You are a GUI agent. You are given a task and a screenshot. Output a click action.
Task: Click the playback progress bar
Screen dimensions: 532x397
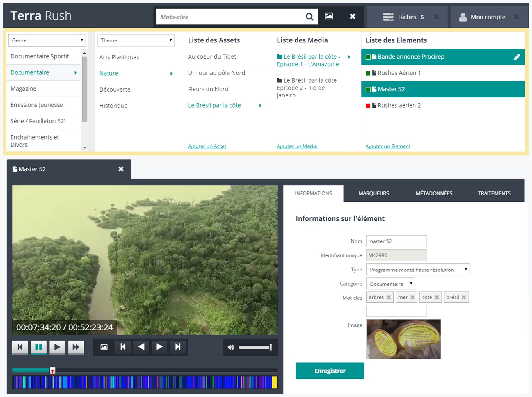(145, 370)
